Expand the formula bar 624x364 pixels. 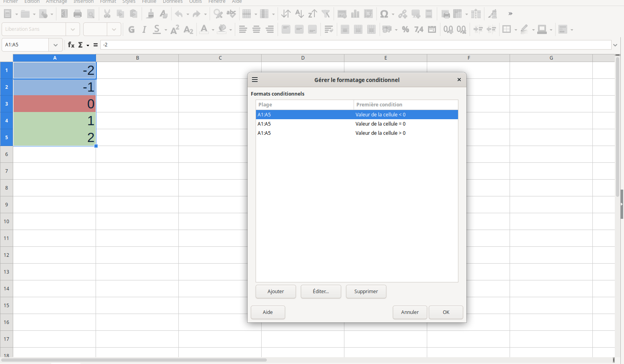[615, 45]
